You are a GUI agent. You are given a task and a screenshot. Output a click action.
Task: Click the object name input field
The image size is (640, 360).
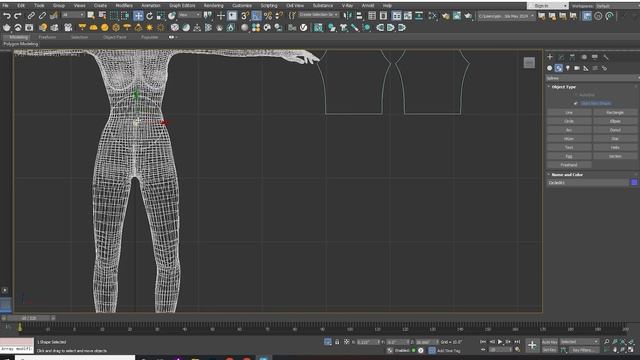587,182
